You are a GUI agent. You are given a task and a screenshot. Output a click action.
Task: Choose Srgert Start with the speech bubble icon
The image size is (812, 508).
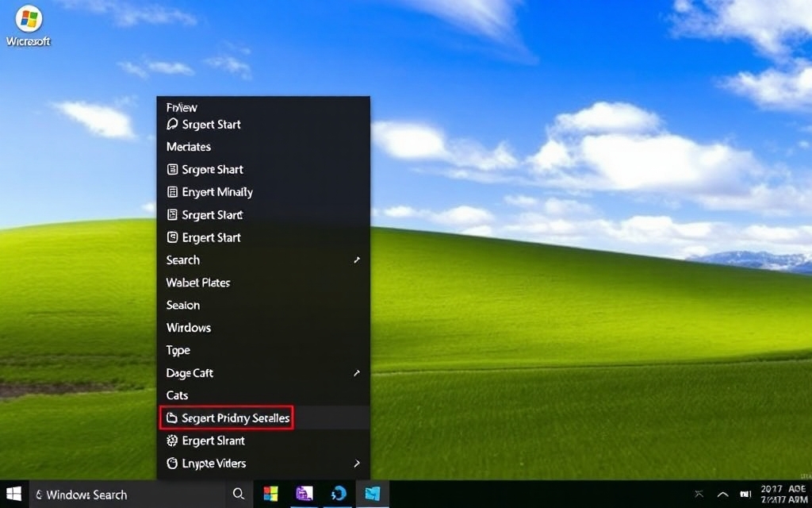pos(263,125)
